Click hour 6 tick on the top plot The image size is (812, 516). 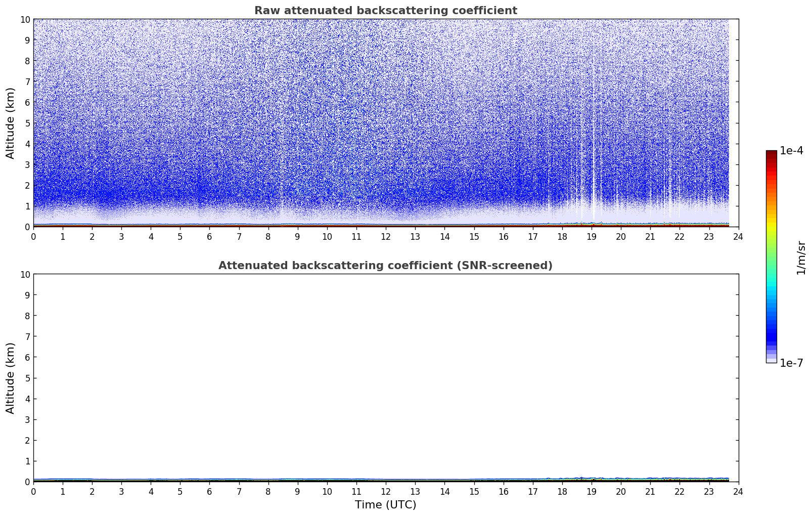[x=209, y=237]
